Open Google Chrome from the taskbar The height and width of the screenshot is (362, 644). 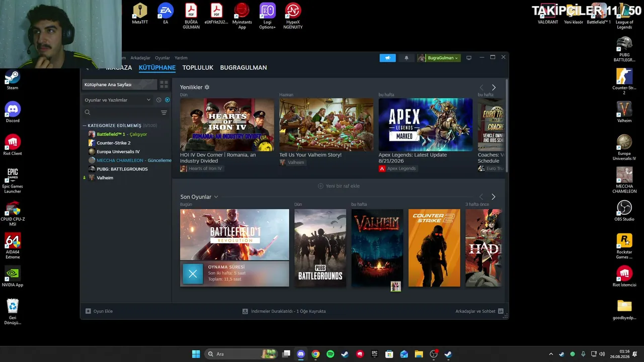point(315,354)
